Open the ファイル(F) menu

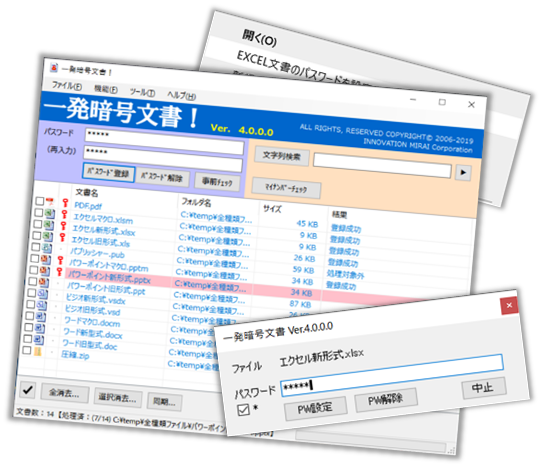click(67, 85)
